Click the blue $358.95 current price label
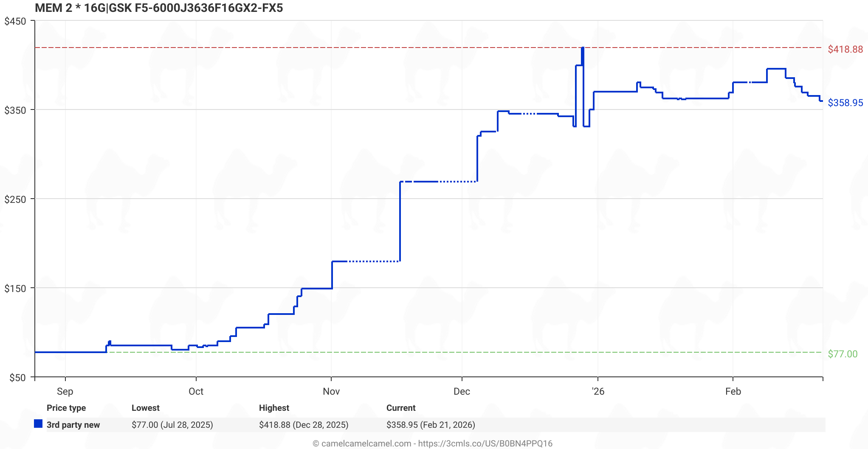 (845, 103)
